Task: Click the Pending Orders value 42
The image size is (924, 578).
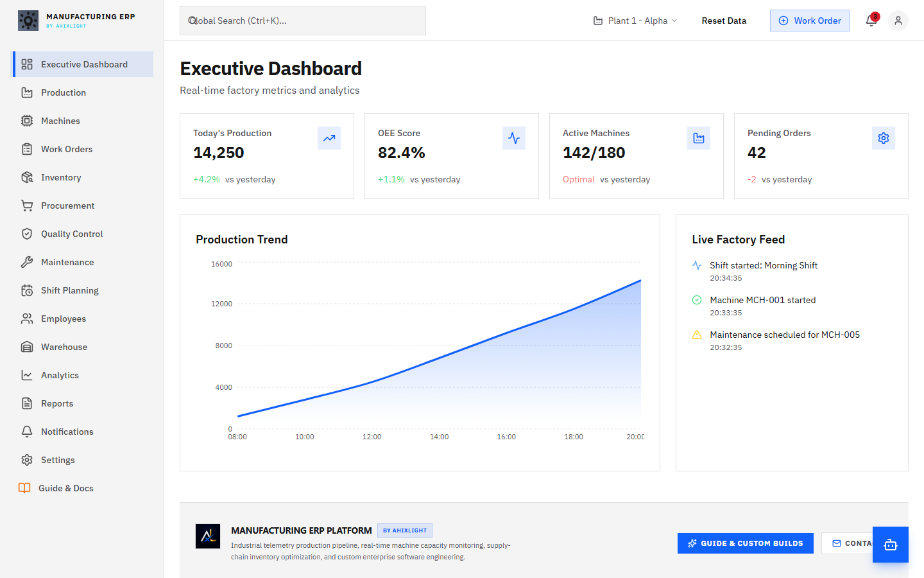Action: click(x=757, y=153)
